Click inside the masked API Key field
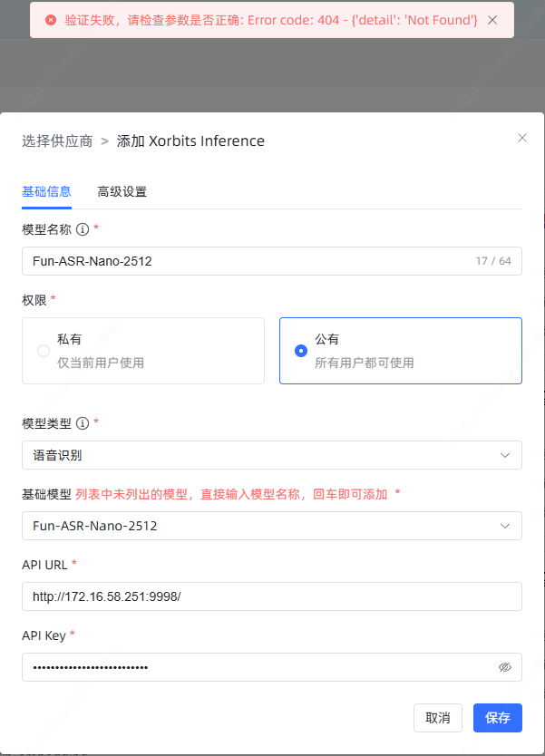 tap(254, 667)
